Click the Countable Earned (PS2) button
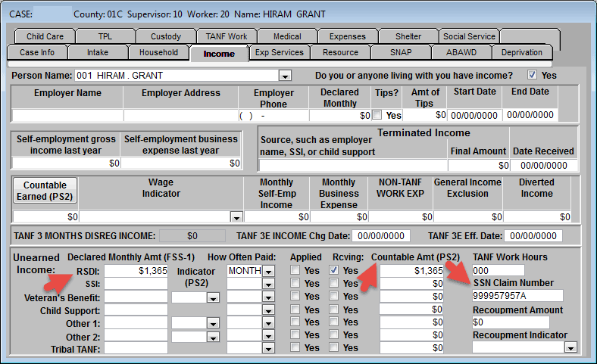 [x=45, y=191]
